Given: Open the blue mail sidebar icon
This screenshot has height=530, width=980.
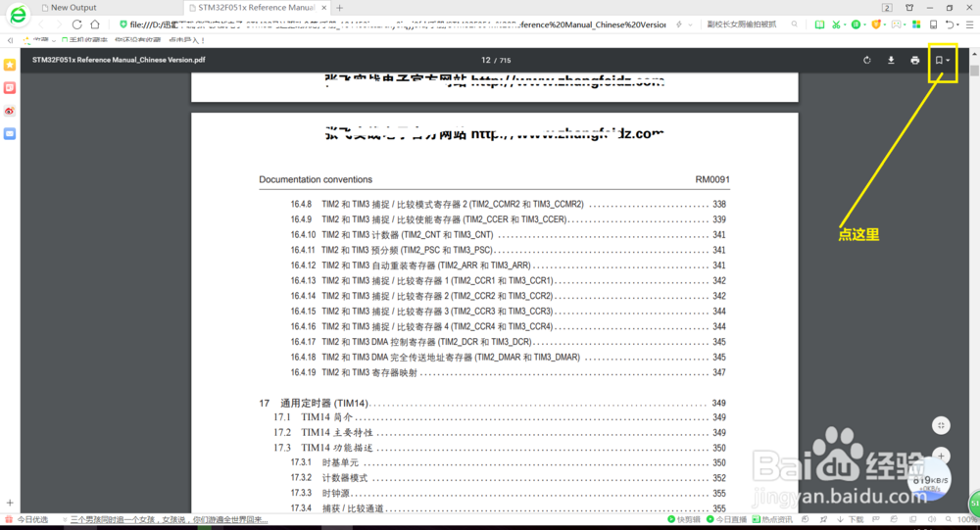Looking at the screenshot, I should (10, 134).
